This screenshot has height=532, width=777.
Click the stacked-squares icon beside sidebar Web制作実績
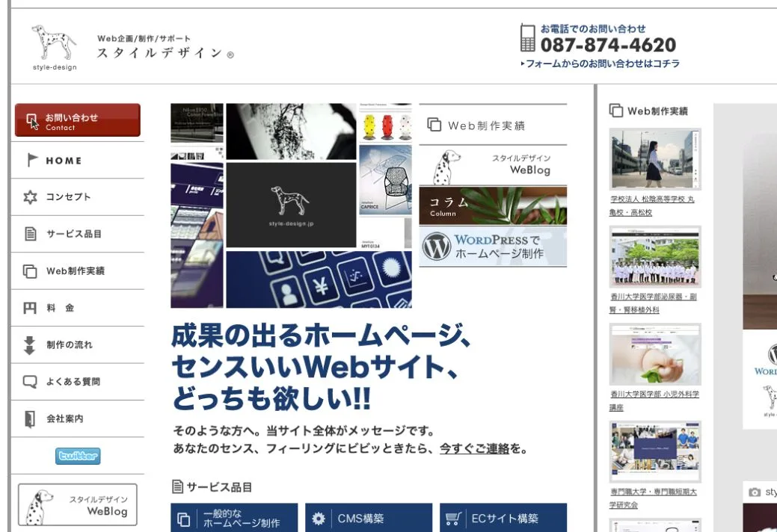pyautogui.click(x=30, y=271)
